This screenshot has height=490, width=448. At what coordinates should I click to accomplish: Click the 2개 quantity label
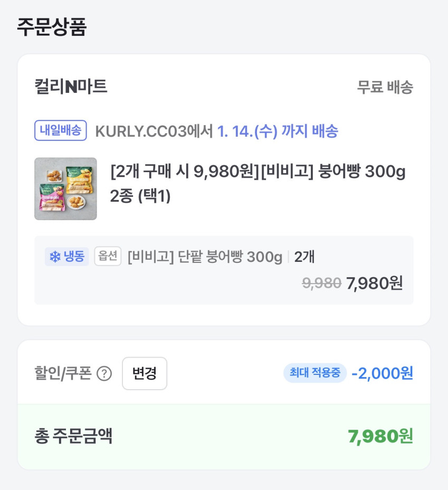point(304,257)
